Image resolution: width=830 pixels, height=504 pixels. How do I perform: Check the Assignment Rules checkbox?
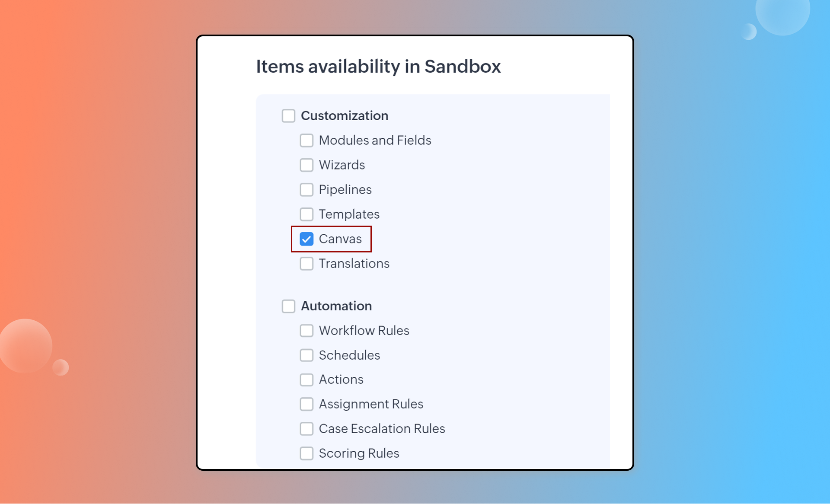pyautogui.click(x=306, y=404)
